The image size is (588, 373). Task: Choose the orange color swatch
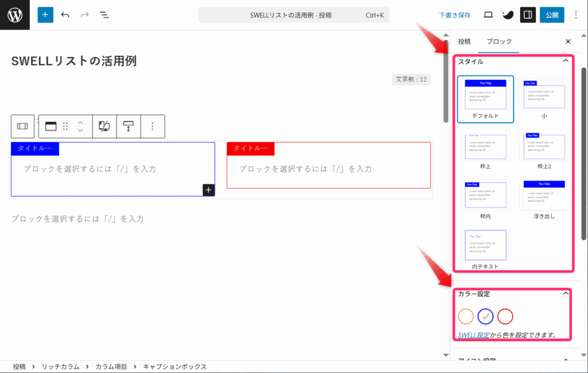click(x=466, y=316)
